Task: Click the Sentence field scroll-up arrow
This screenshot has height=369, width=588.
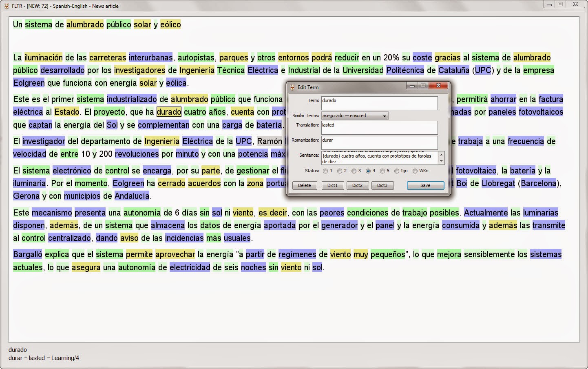Action: point(441,155)
